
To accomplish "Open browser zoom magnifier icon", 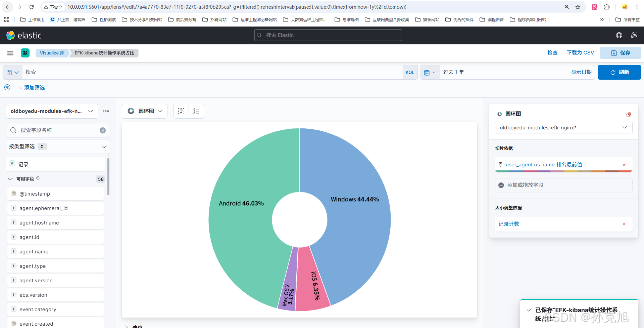I will click(567, 7).
